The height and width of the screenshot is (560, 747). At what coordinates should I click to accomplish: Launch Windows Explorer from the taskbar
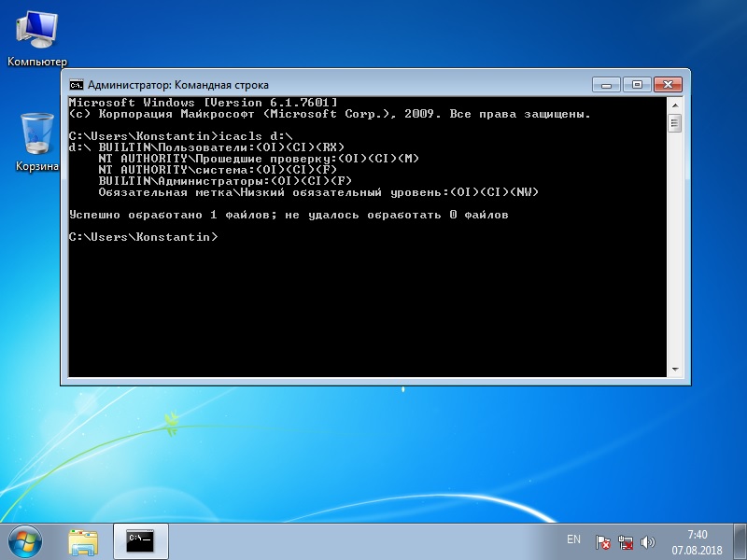83,540
